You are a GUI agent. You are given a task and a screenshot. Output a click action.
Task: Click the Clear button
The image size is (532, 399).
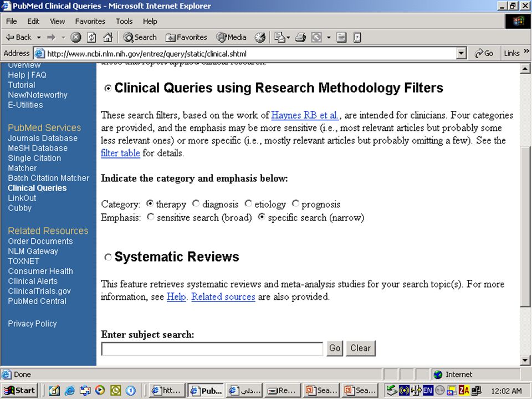[361, 349]
